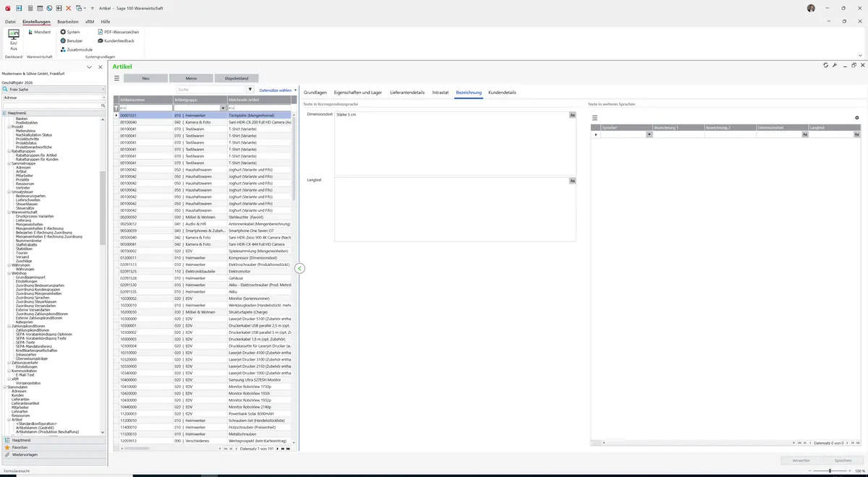Screen dimensions: 868x477
Task: Close the navigation panel with X
Action: pos(101,67)
